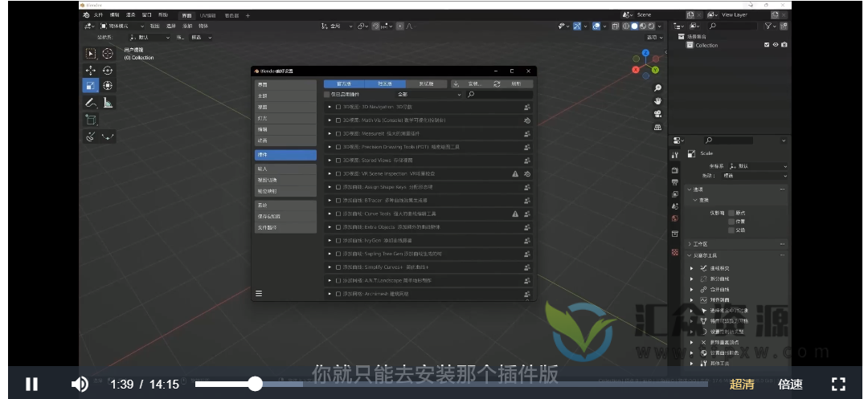The image size is (868, 399).
Task: Toggle X-ray view in viewport header
Action: tap(616, 26)
